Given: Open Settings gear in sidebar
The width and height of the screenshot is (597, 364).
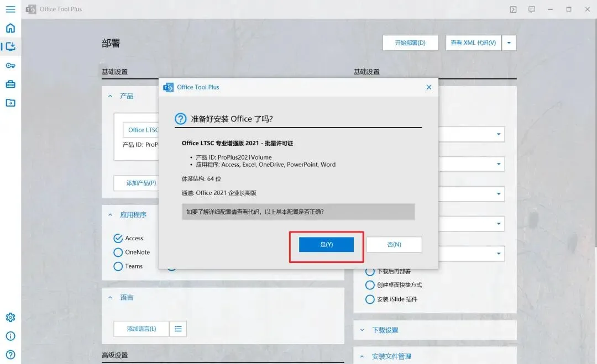Looking at the screenshot, I should pos(11,317).
